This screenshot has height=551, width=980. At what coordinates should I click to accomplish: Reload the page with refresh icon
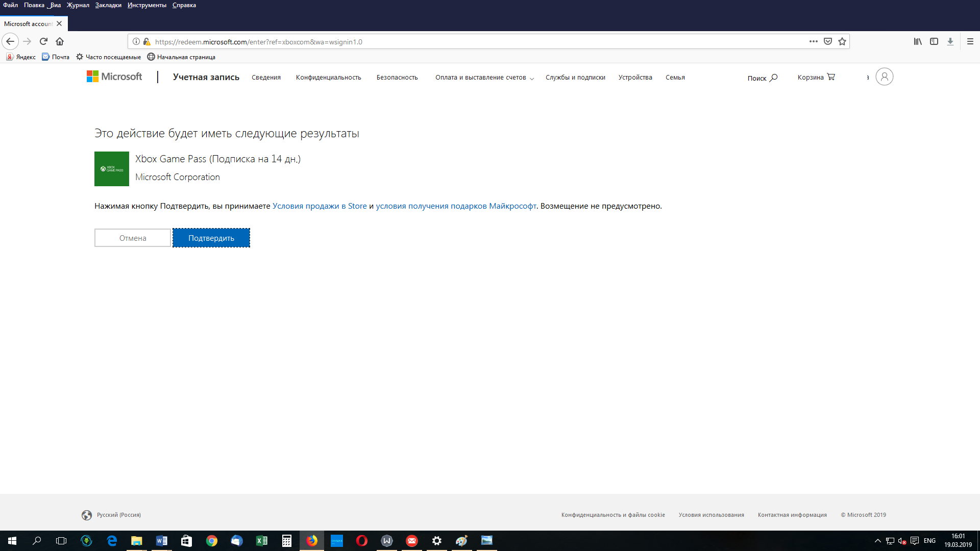pos(43,41)
